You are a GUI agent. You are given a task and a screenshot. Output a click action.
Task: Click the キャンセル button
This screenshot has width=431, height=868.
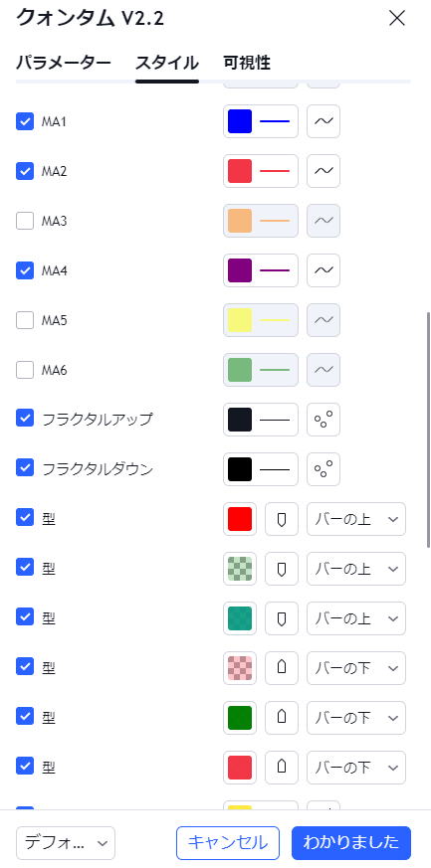228,842
